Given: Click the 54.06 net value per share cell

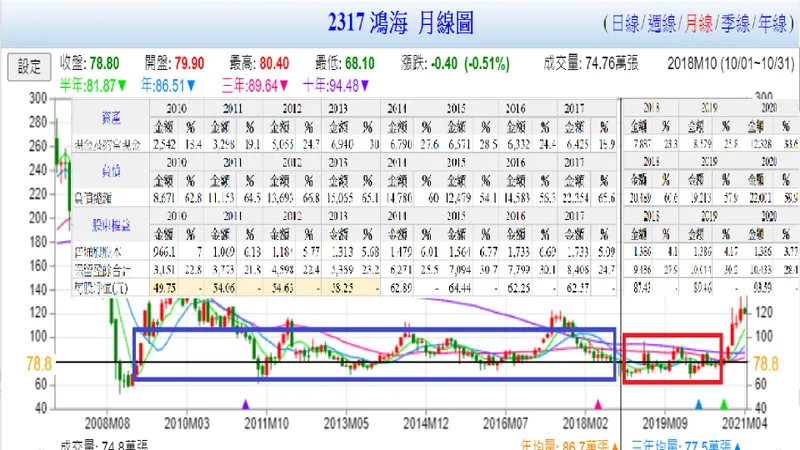Looking at the screenshot, I should pos(223,288).
